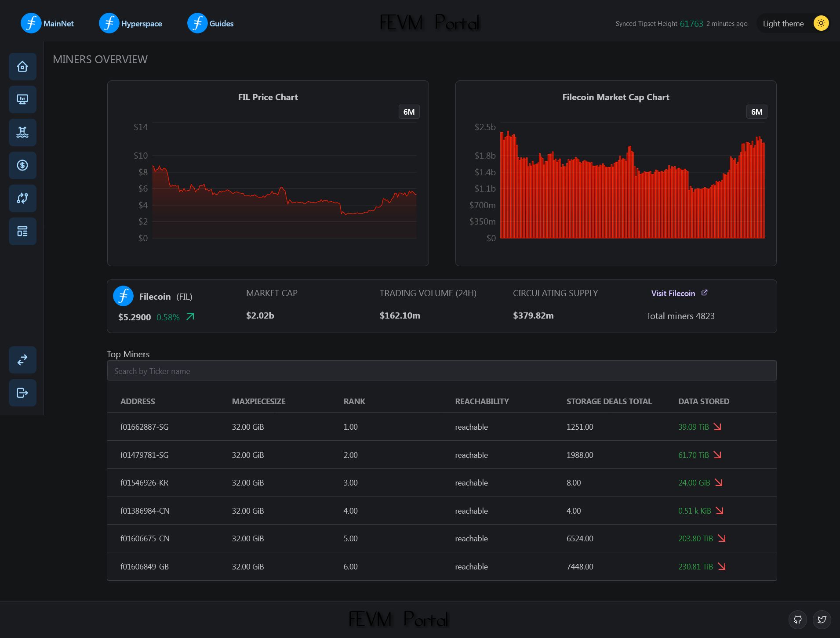
Task: Click red down arrow beside 0.51 k KiB
Action: [720, 511]
